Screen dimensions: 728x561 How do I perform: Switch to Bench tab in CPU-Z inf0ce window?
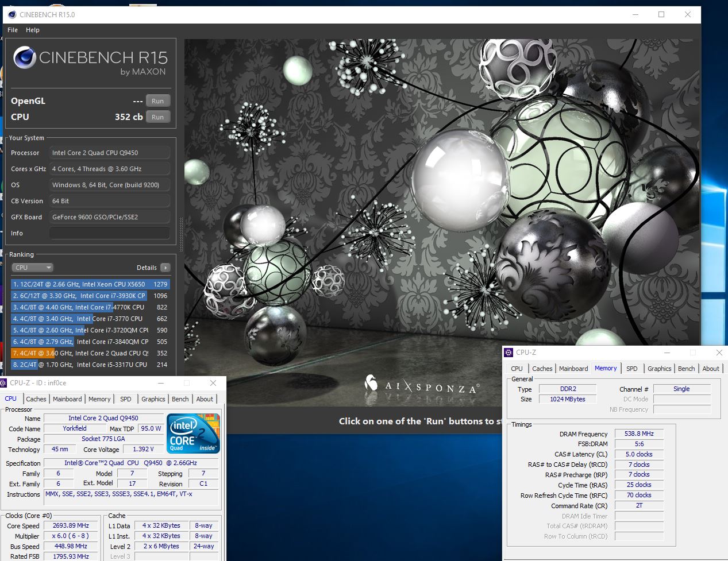pos(180,399)
